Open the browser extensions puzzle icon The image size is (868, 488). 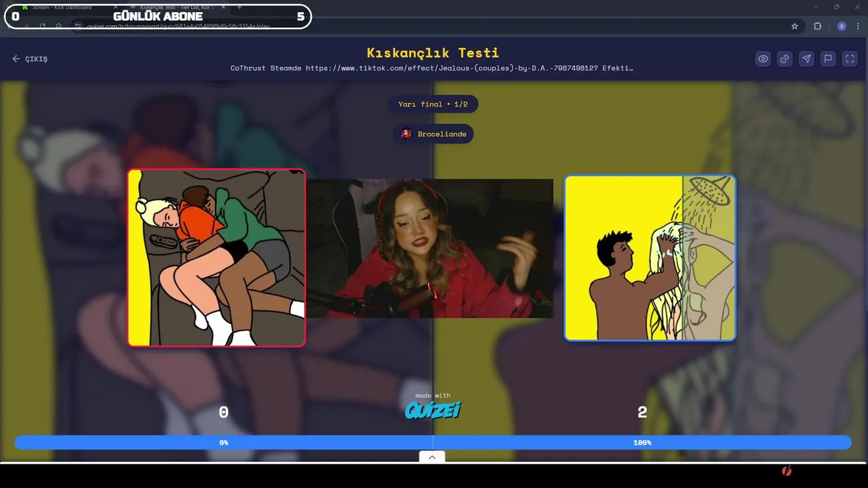[x=817, y=26]
